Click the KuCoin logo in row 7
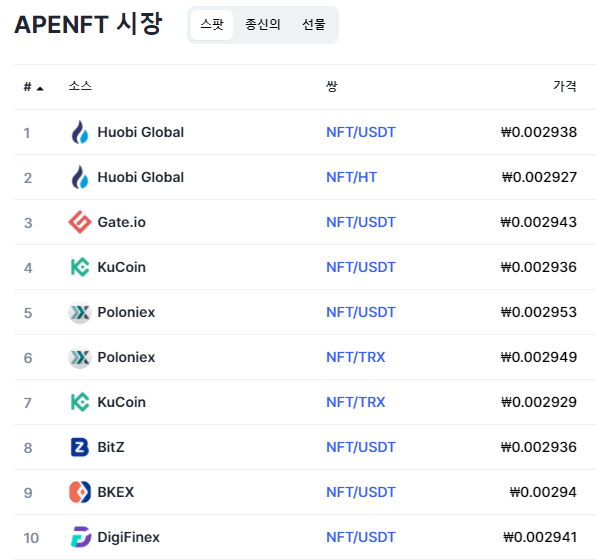 click(80, 402)
